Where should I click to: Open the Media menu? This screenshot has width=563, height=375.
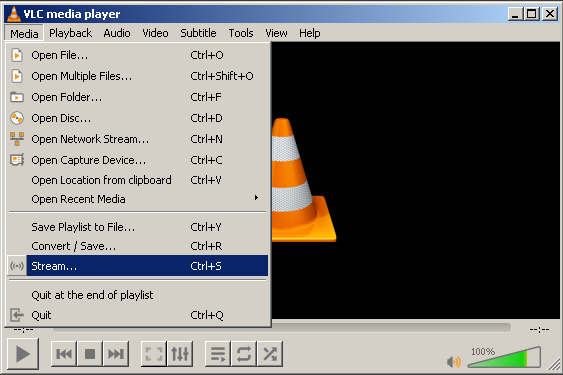click(24, 33)
